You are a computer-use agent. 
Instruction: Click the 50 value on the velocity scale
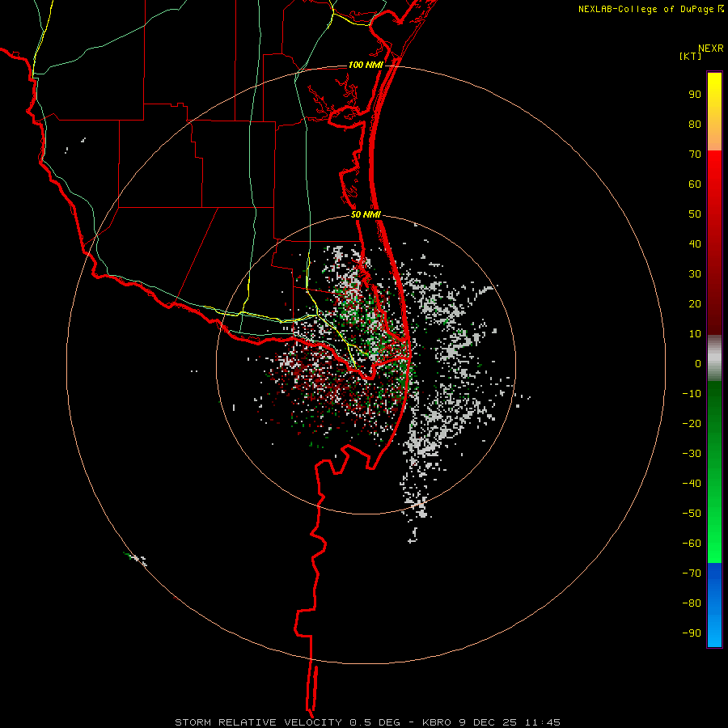[x=695, y=214]
